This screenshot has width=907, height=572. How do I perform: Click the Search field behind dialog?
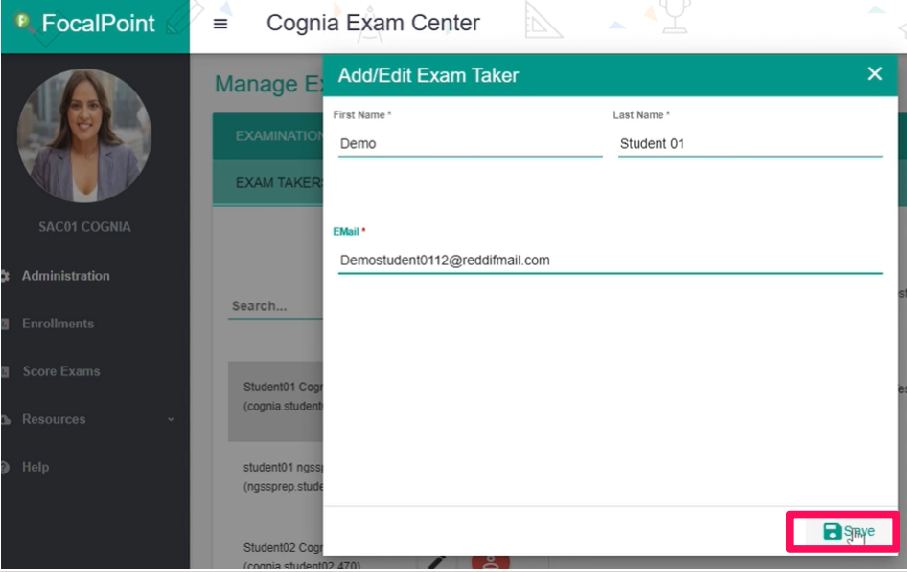click(276, 306)
